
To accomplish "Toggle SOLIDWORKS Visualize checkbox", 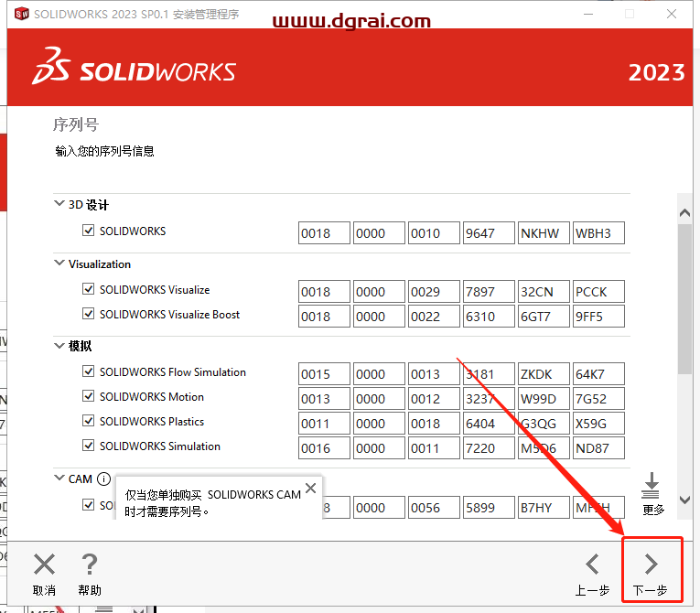I will click(89, 289).
